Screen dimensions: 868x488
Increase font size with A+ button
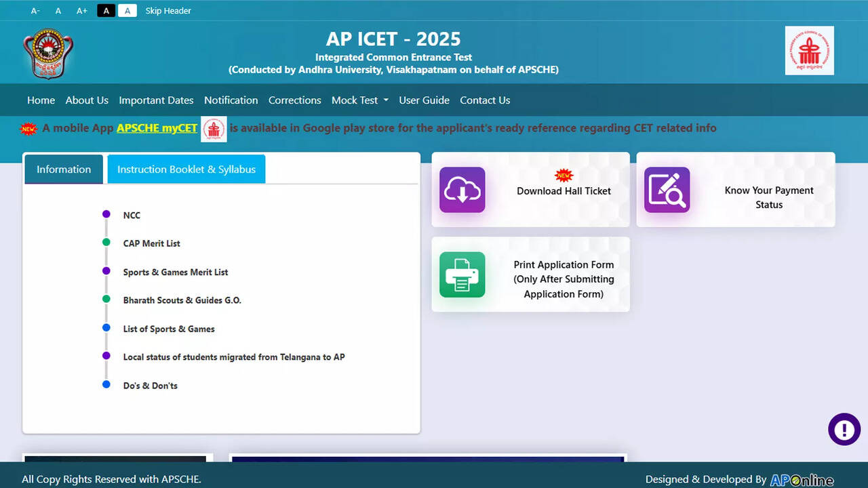click(x=81, y=11)
